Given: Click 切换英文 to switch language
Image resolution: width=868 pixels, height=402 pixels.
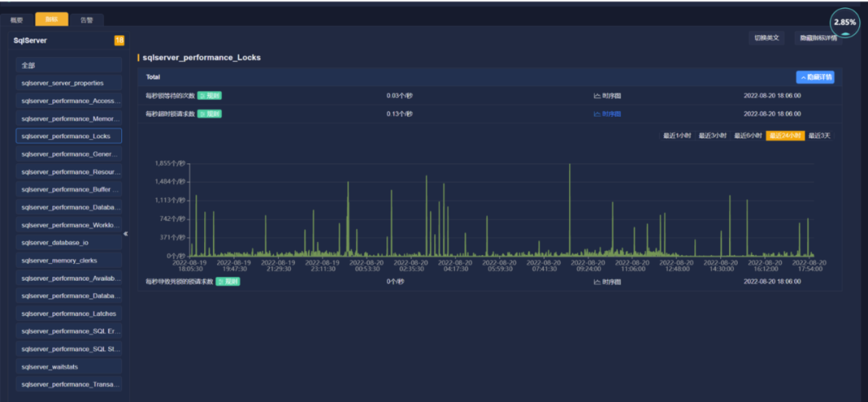Looking at the screenshot, I should tap(766, 38).
